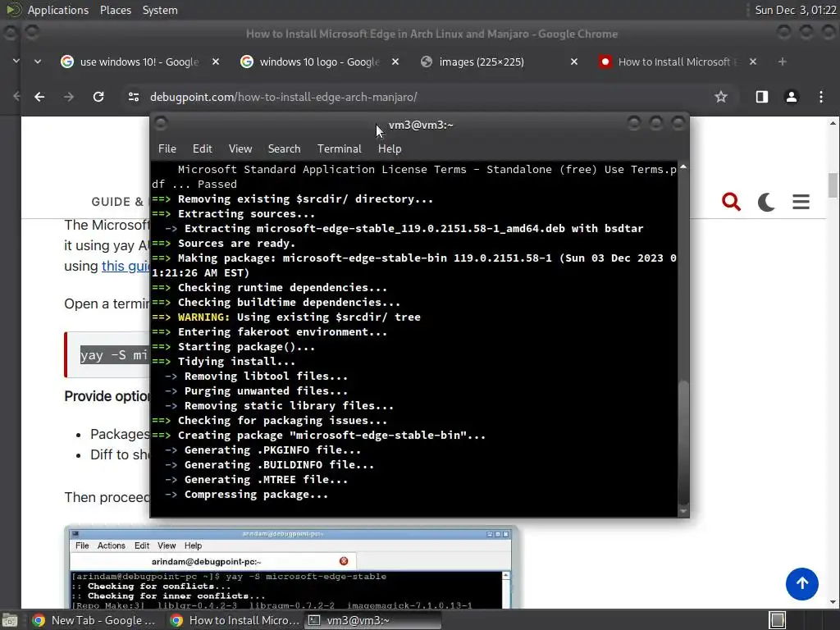Screen dimensions: 840x630
Task: Switch to 'use windows 10!' Chrome tab
Action: pyautogui.click(x=139, y=62)
